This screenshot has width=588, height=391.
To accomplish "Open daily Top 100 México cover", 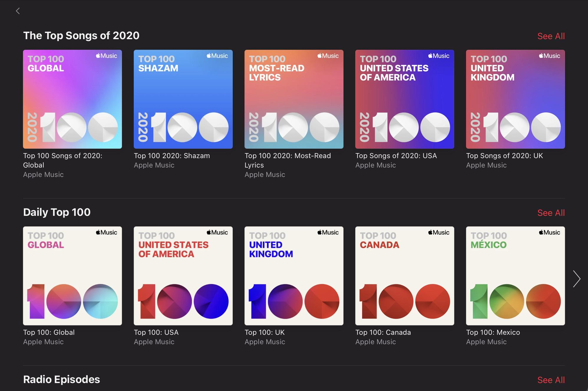I will pos(516,276).
